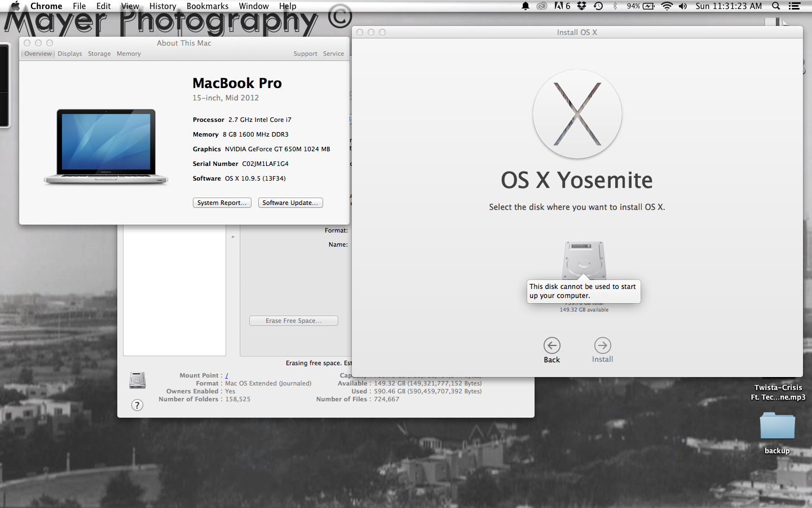Click Erase Free Space button

294,321
